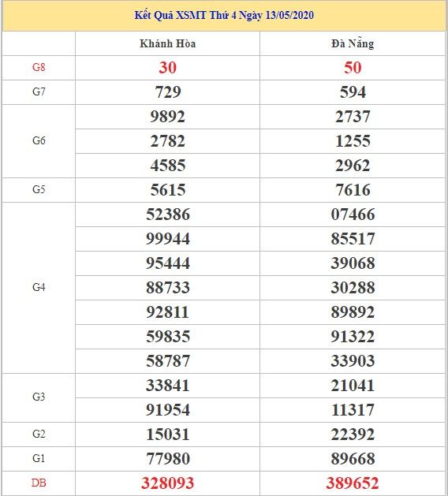Click the G8 prize label
Viewport: 448px width, 496px height.
tap(39, 67)
